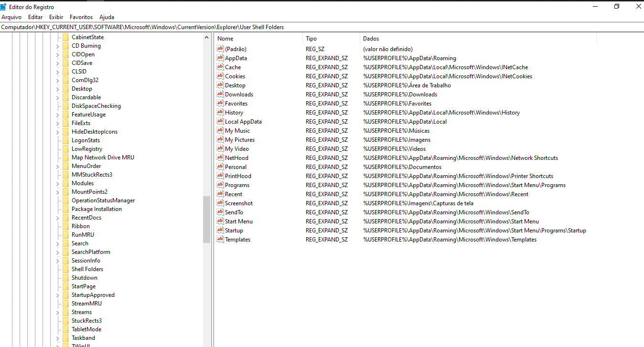Click the LogonStats folder icon
Viewport: 644px width, 347px height.
tap(65, 140)
